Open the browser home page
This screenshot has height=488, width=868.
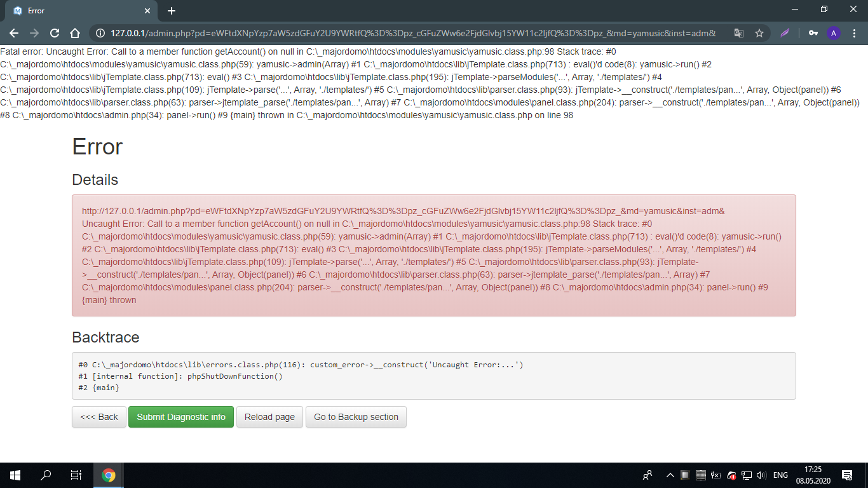(75, 33)
